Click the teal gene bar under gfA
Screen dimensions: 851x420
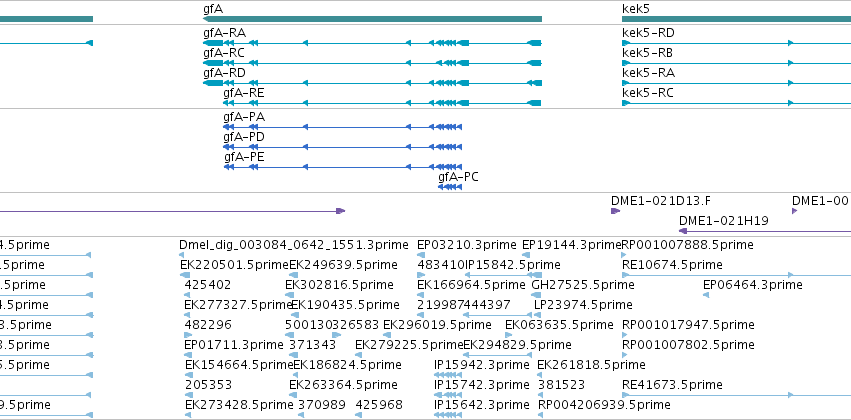tap(372, 19)
